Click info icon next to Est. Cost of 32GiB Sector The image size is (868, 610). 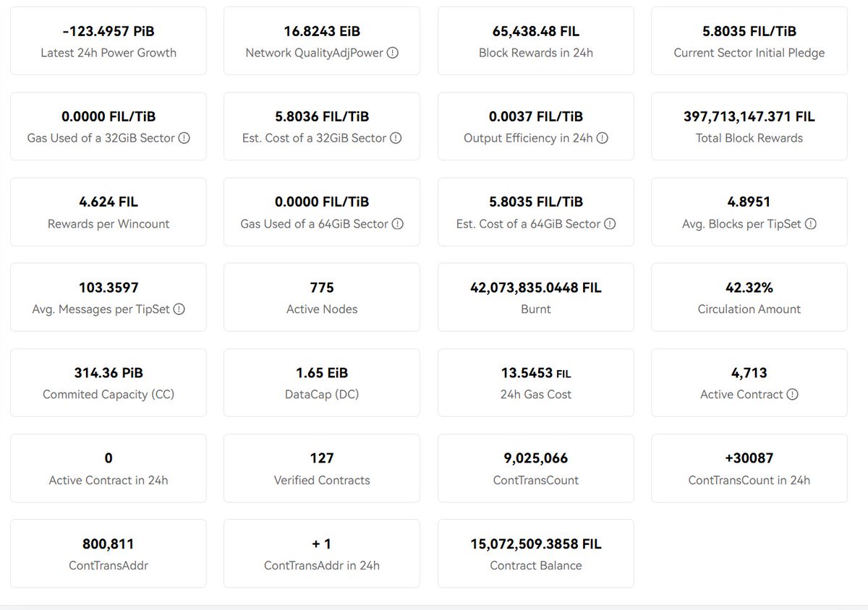[x=396, y=138]
